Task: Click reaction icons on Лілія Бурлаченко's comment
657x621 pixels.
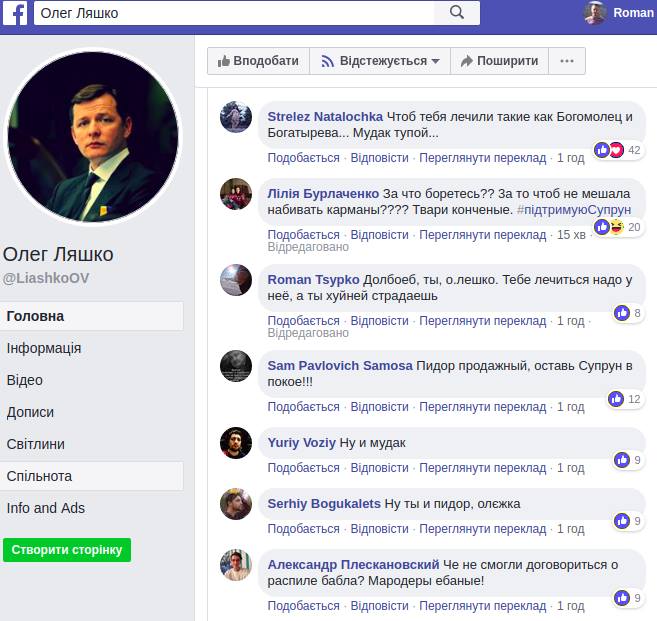Action: [609, 227]
